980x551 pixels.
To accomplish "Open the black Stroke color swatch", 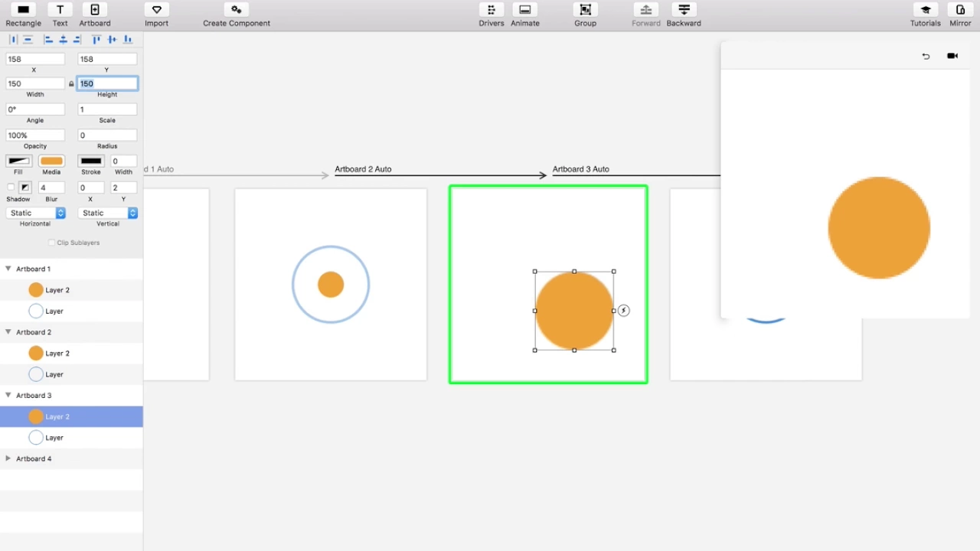I will tap(91, 161).
